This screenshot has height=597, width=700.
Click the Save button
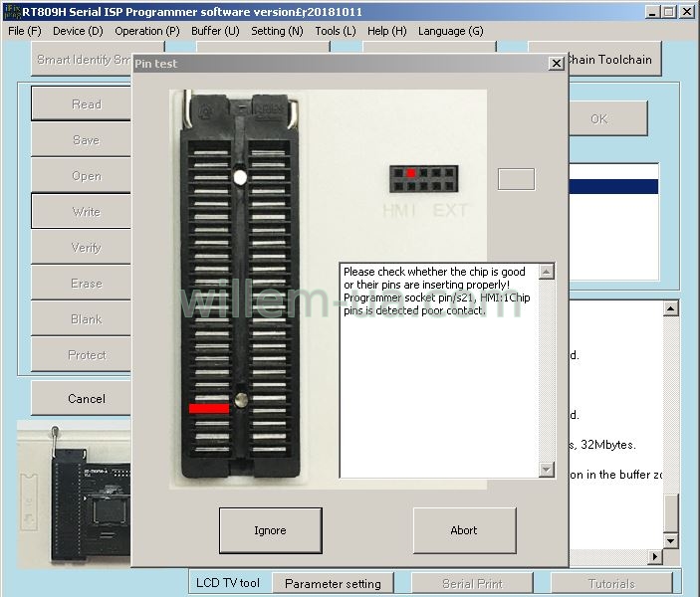tap(82, 139)
